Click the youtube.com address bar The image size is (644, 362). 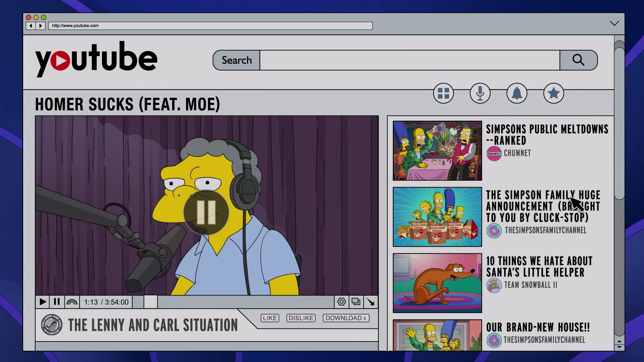click(210, 26)
